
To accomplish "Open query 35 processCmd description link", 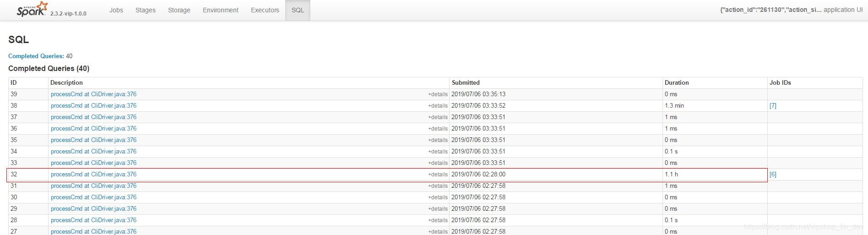I will (x=94, y=140).
